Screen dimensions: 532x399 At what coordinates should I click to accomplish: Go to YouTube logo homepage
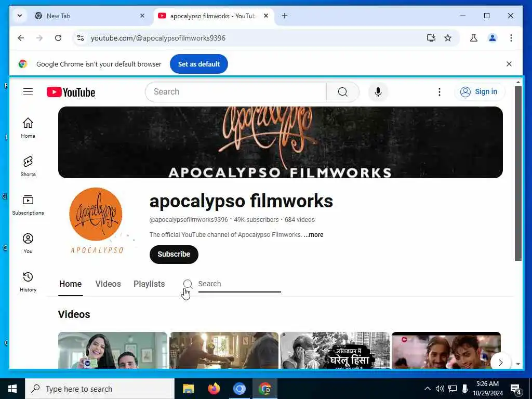[71, 92]
